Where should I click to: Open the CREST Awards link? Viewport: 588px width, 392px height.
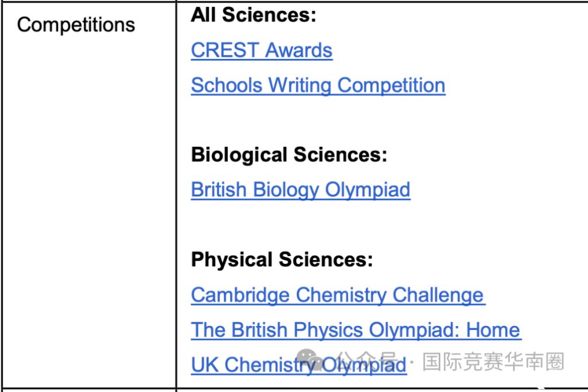tap(262, 50)
